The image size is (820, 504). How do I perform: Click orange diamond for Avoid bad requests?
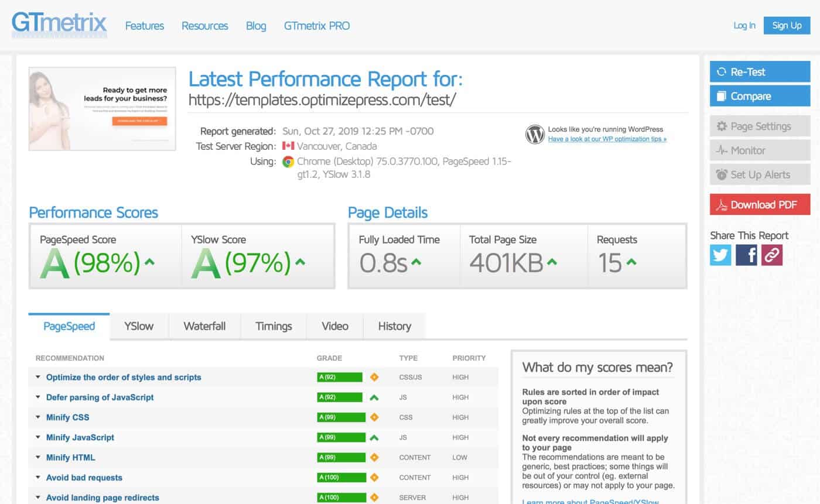[x=374, y=478]
